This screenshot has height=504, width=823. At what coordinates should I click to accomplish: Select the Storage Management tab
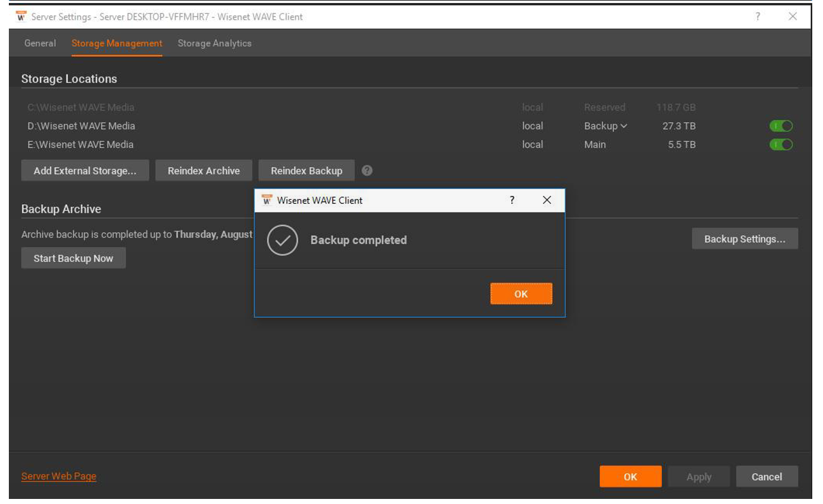(x=117, y=43)
